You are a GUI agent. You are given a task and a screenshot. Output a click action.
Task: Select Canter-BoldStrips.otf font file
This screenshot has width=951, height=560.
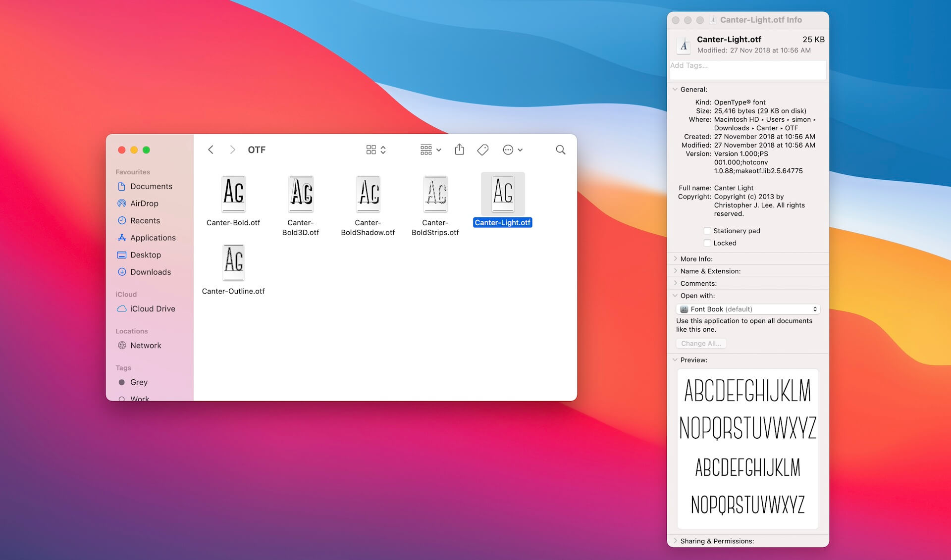pos(435,193)
